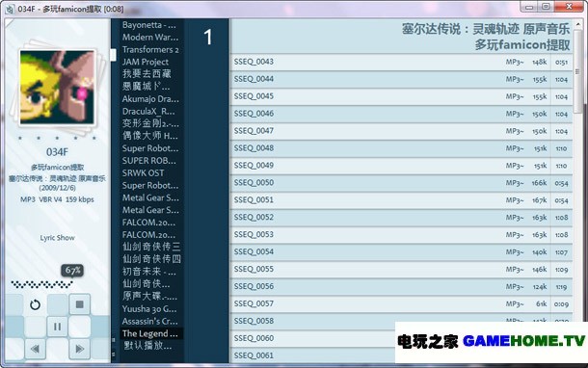Open the Lyric Show panel
Image resolution: width=588 pixels, height=368 pixels.
coord(58,238)
